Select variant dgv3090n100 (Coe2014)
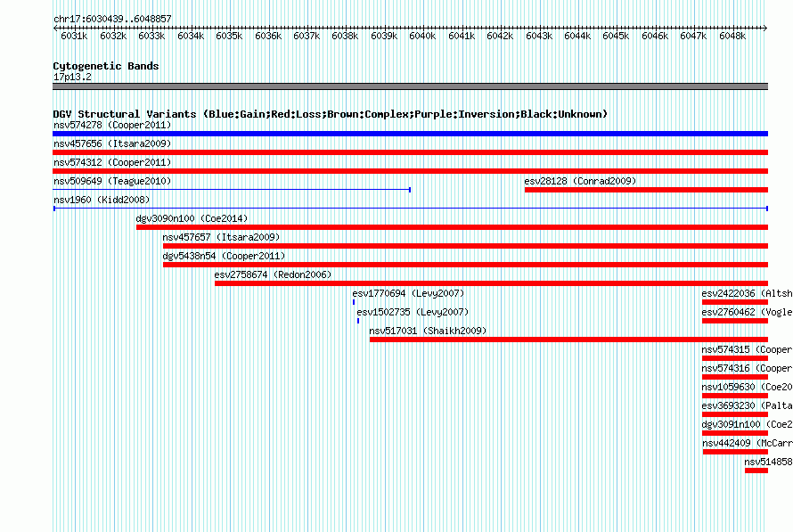This screenshot has width=793, height=532. point(192,218)
